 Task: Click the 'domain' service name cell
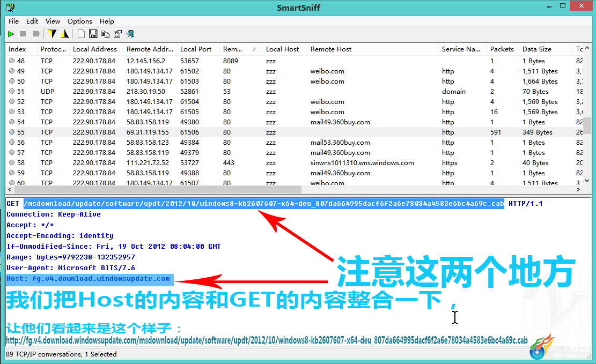(x=454, y=92)
